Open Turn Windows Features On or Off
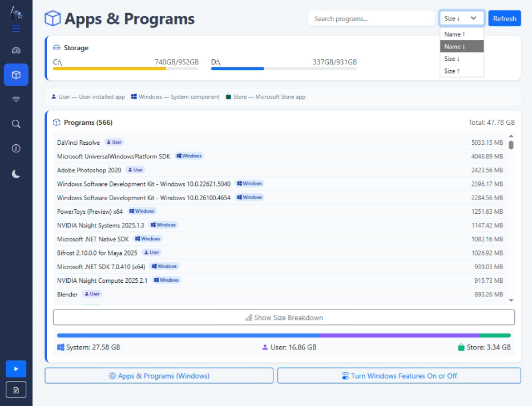The image size is (532, 406). pos(399,375)
